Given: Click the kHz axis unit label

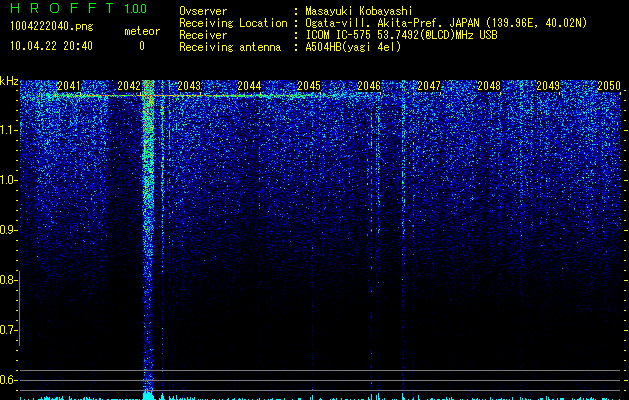Looking at the screenshot, I should (x=9, y=81).
